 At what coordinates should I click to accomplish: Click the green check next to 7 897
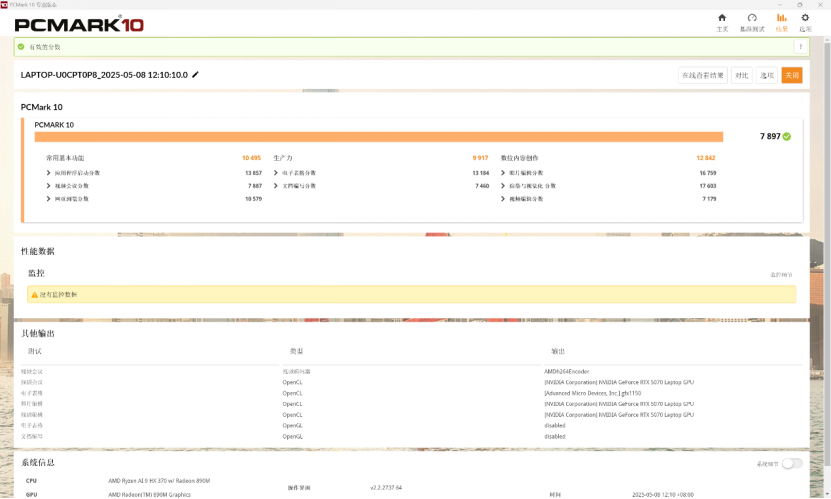click(786, 137)
